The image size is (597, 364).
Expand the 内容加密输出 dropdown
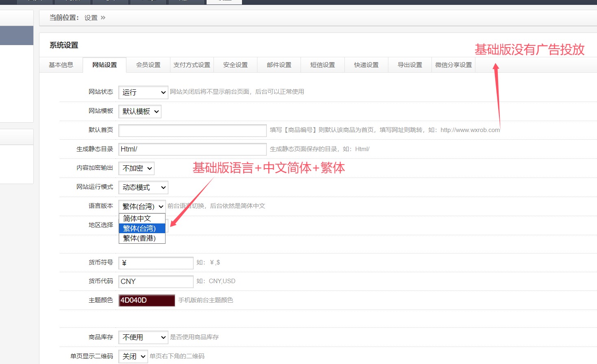[x=137, y=168]
